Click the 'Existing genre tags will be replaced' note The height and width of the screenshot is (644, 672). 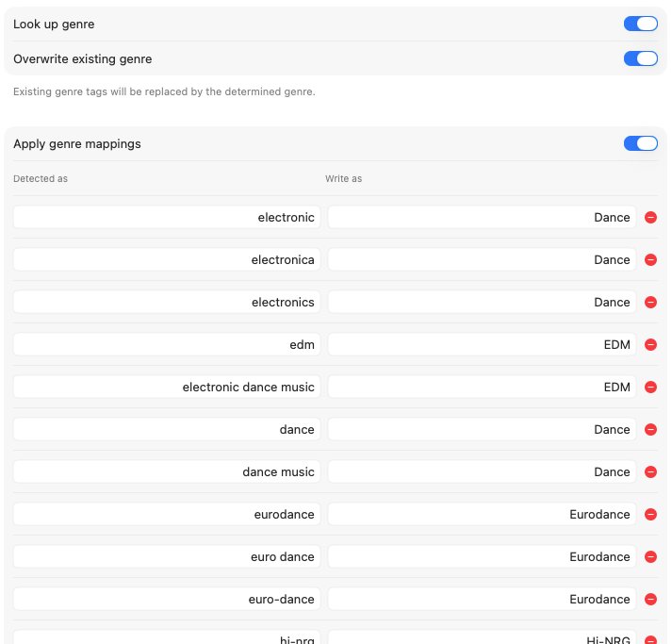click(x=164, y=91)
